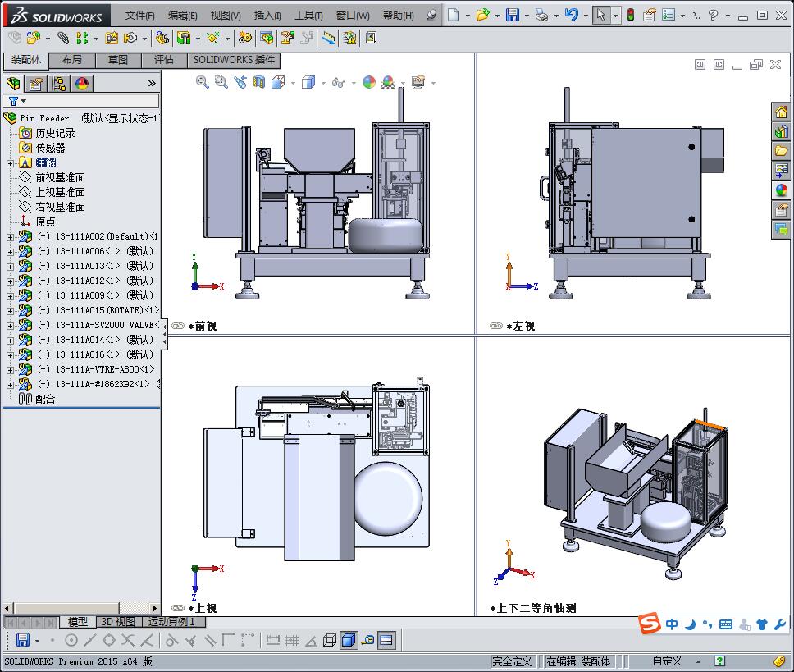Expand the 13-111A-VTRE-A800<1> node
This screenshot has height=672, width=794.
coord(10,370)
